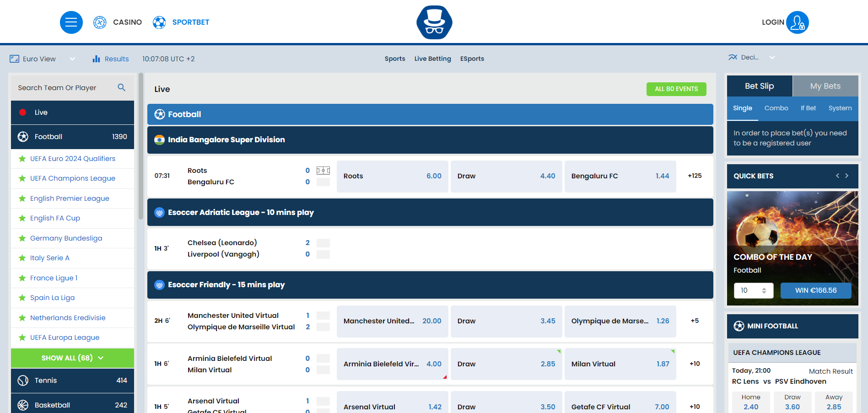Screen dimensions: 868x413
Task: Click the odds format chart icon
Action: tap(733, 57)
